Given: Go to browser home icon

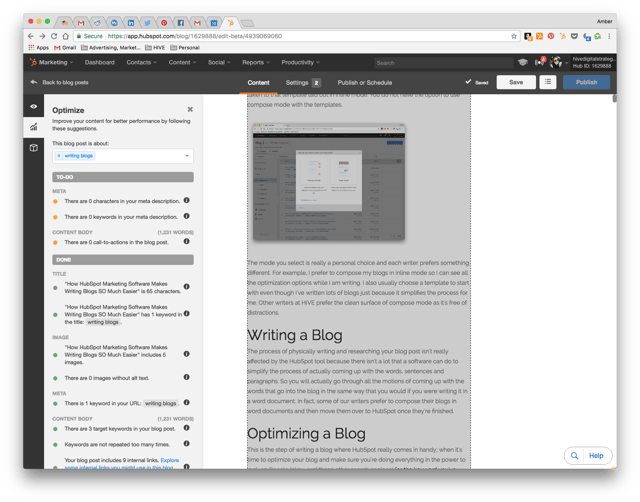Looking at the screenshot, I should tap(65, 36).
